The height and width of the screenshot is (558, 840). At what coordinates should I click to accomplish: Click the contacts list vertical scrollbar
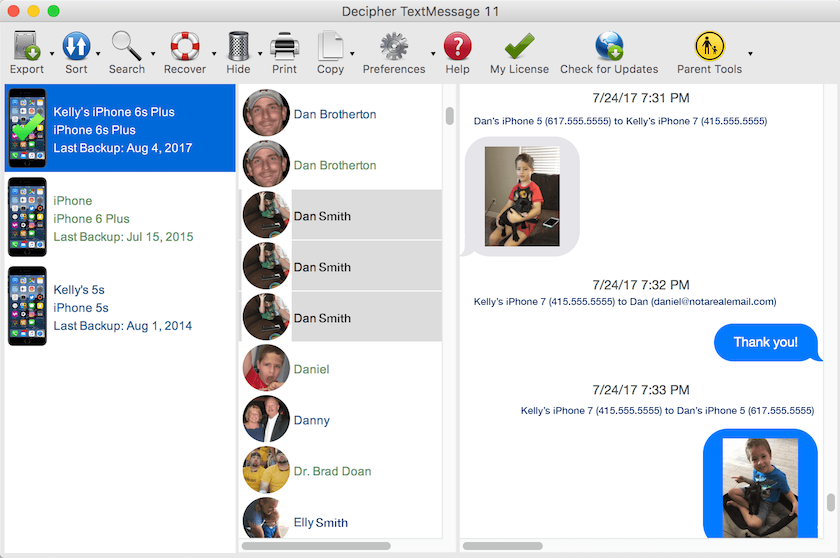[449, 116]
